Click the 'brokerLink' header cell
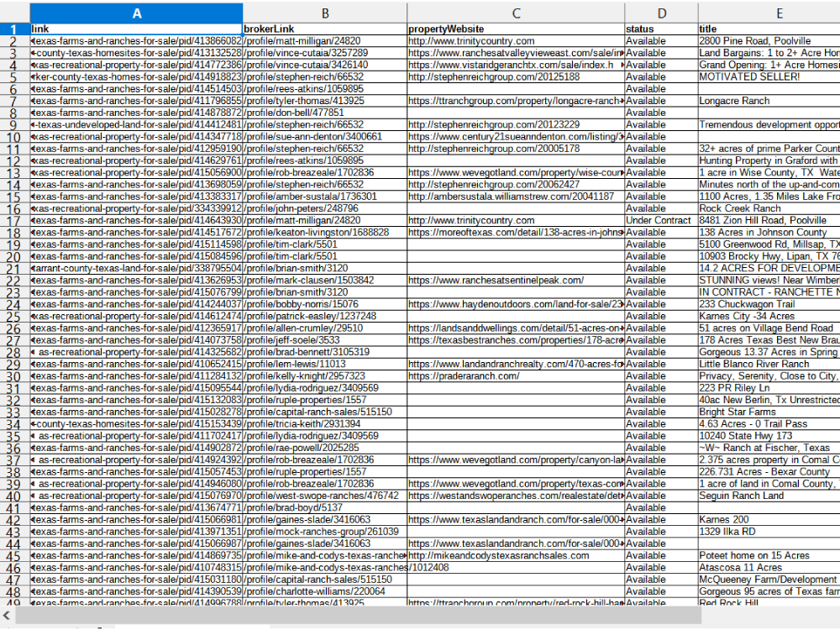 point(324,29)
